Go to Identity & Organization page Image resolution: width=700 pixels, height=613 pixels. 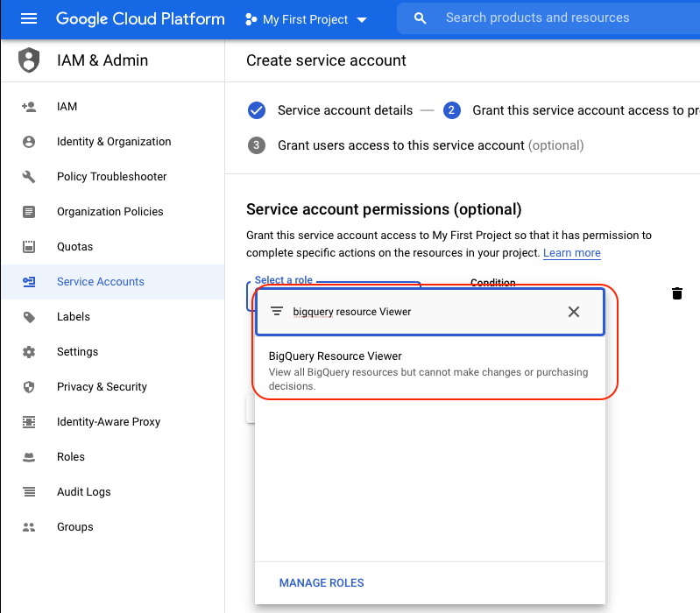click(x=113, y=142)
